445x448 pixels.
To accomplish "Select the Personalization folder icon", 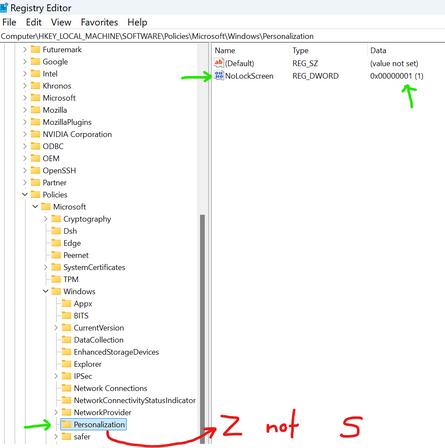I will pos(67,424).
